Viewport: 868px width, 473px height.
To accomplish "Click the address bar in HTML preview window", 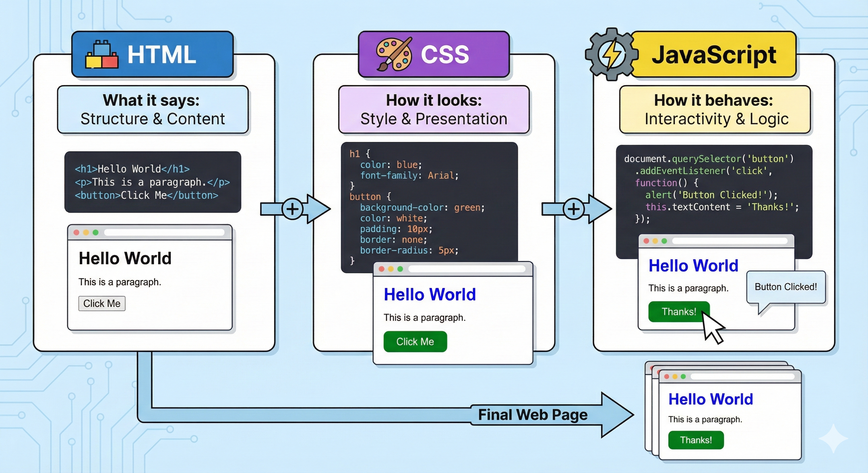I will [x=164, y=232].
